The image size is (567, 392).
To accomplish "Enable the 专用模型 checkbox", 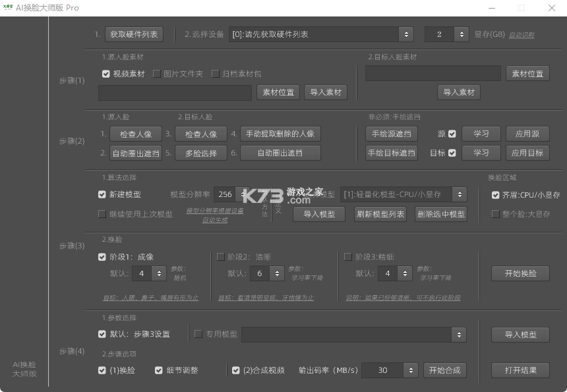I will 198,334.
